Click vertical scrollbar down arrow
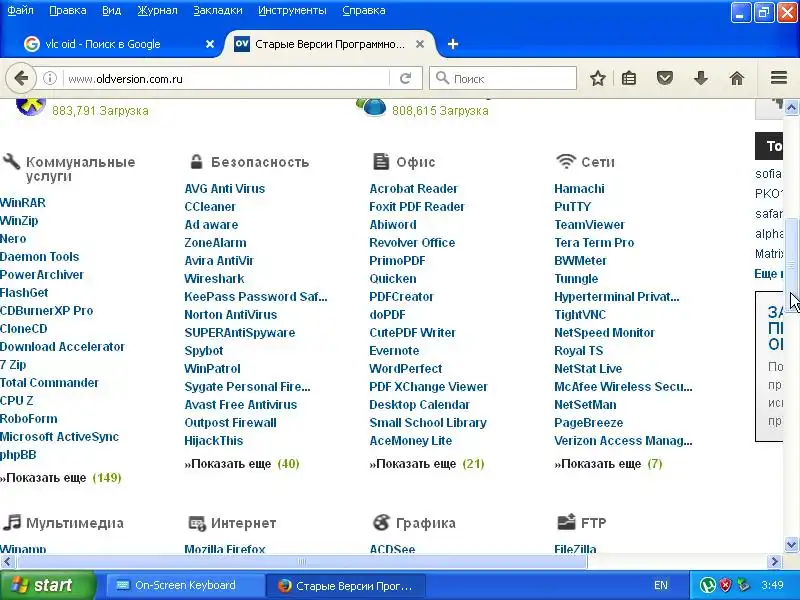The width and height of the screenshot is (800, 600). pos(791,544)
